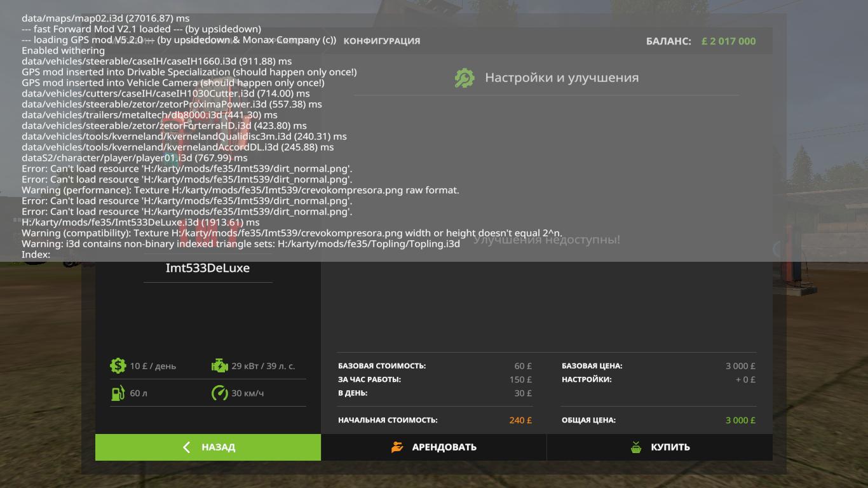Click the lease hand icon beside АРЕНДОВАТЬ
This screenshot has width=868, height=488.
pos(397,447)
